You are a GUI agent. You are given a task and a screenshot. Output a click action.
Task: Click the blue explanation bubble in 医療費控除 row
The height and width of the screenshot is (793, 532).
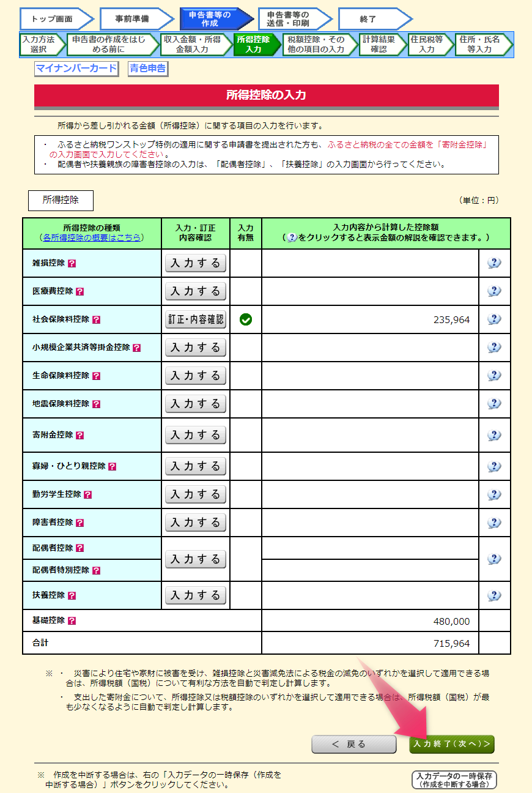494,291
